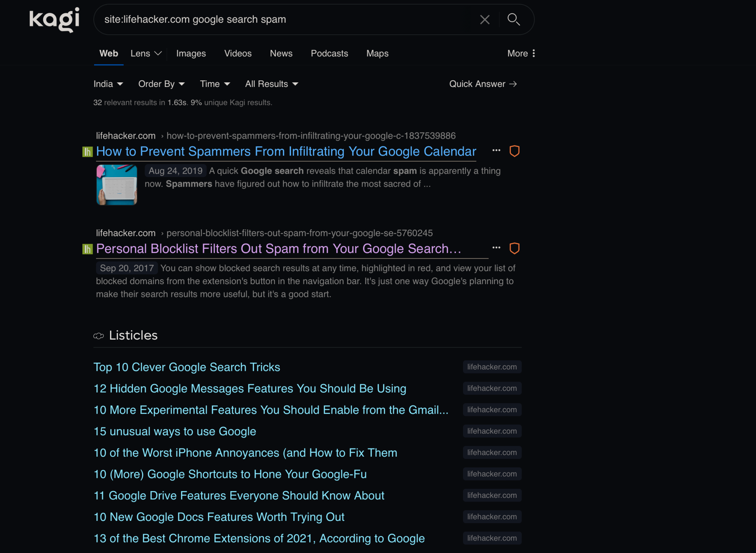Open the Time filter dropdown
The image size is (756, 553).
(215, 84)
